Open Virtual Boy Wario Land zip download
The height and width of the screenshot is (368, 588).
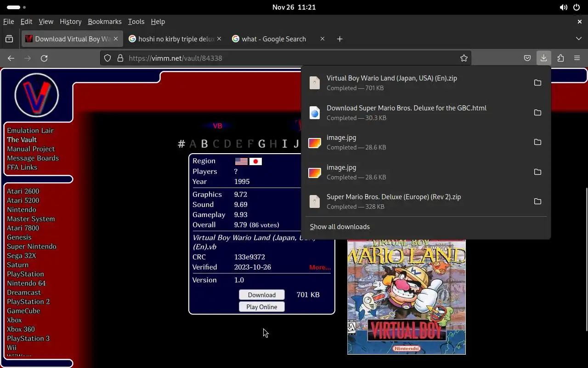tap(416, 83)
